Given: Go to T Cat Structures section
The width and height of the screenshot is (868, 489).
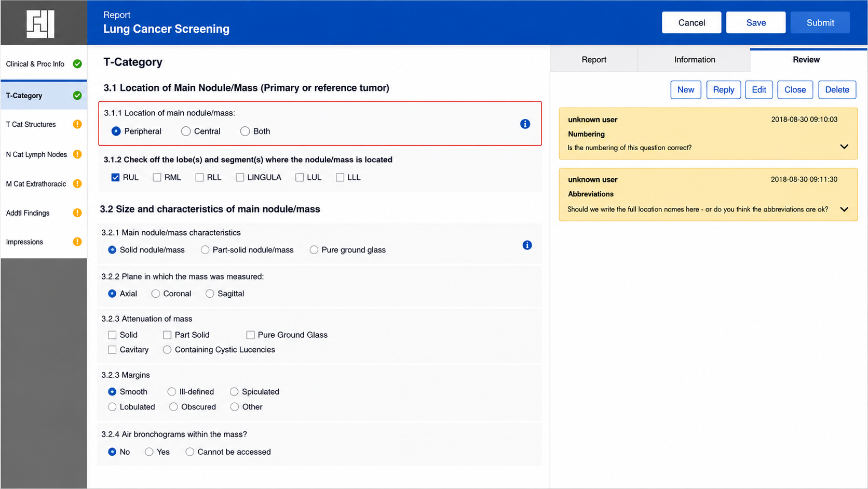Looking at the screenshot, I should click(44, 124).
